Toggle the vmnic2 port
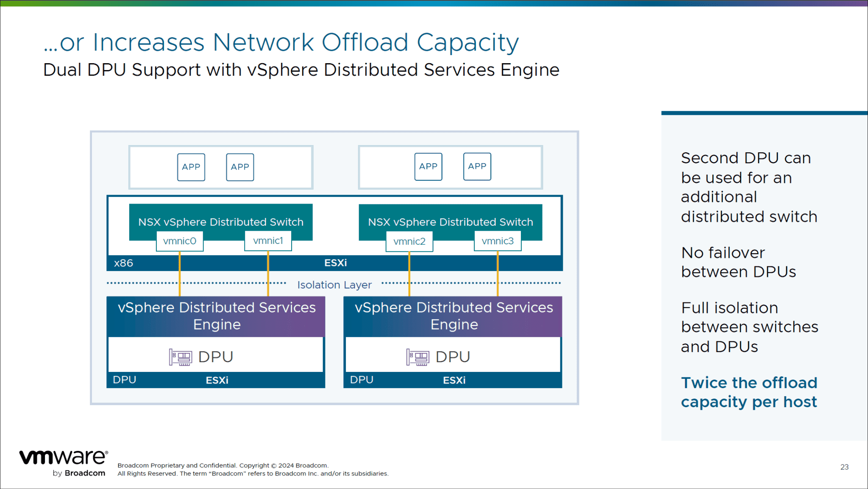 (x=409, y=241)
